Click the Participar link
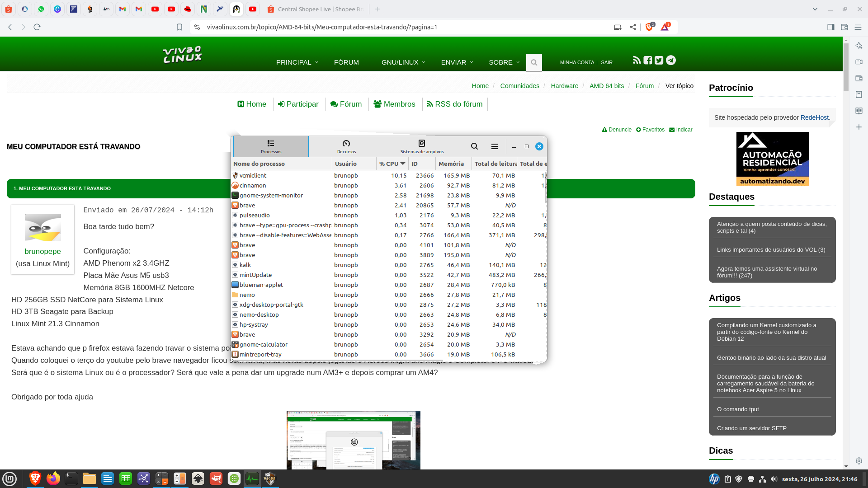This screenshot has width=868, height=488. click(298, 104)
